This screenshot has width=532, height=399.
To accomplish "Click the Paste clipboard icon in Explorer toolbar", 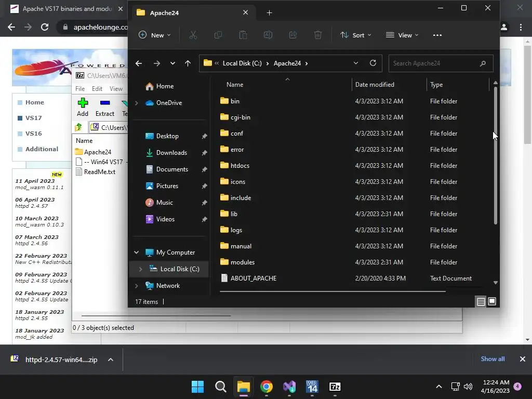I will tap(243, 35).
